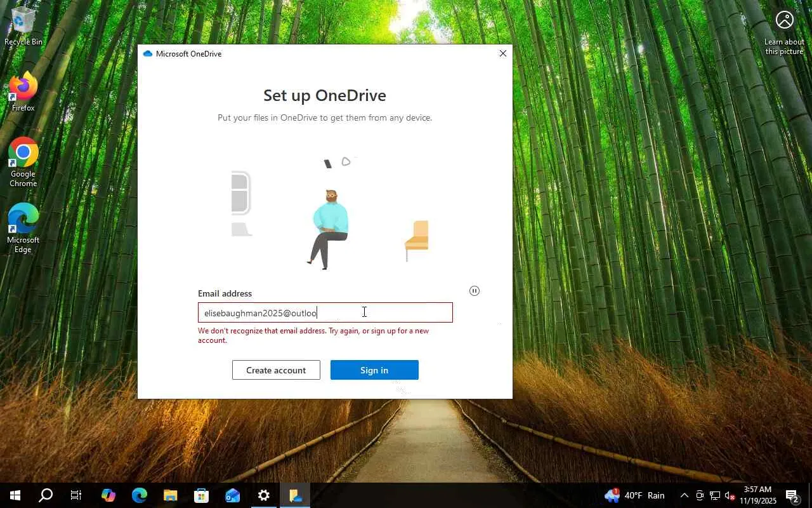The image size is (812, 508).
Task: Click the muted volume tray icon
Action: (x=730, y=495)
